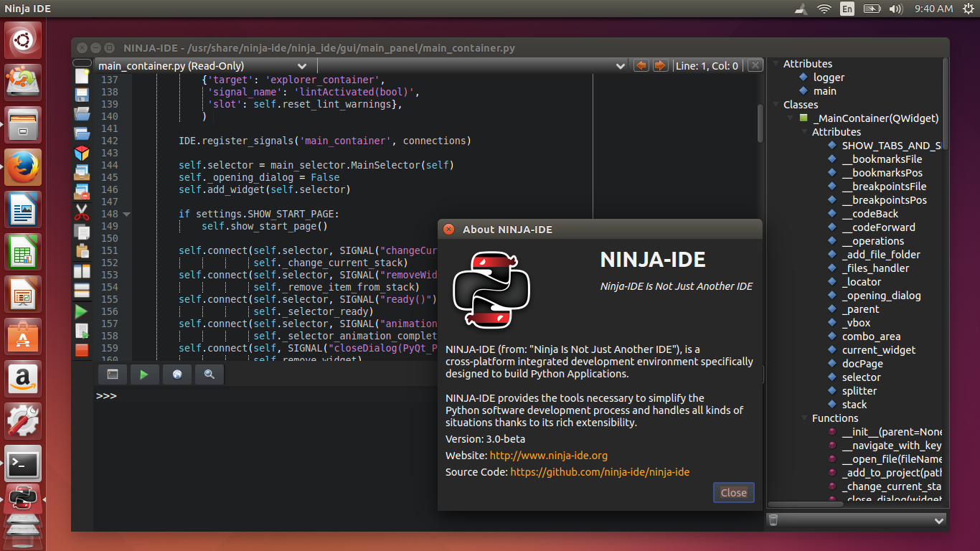Collapse the Classes tree
The width and height of the screenshot is (980, 551).
(775, 104)
